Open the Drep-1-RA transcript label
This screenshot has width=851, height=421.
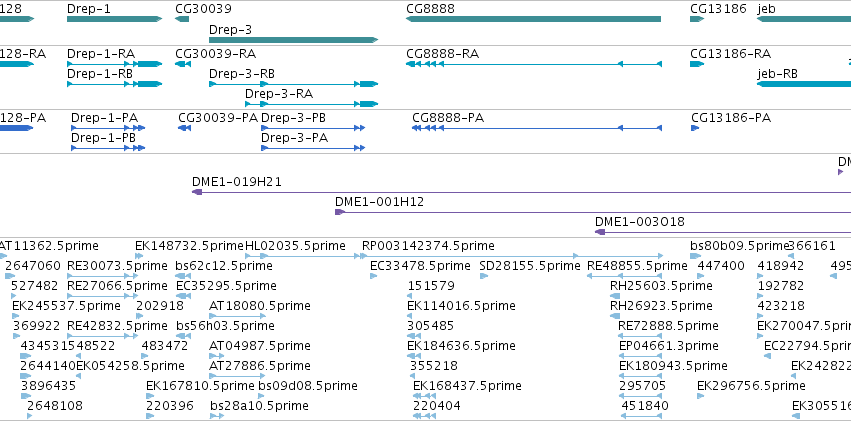click(x=101, y=54)
